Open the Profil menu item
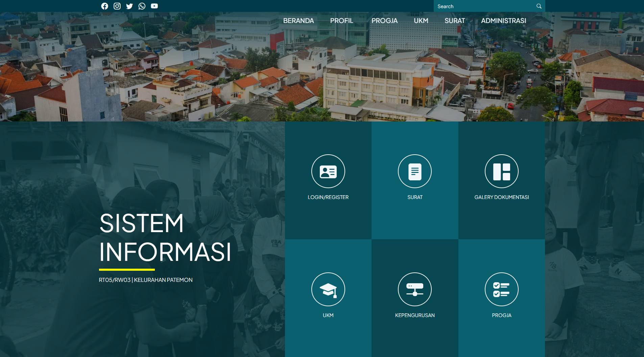 click(x=341, y=21)
